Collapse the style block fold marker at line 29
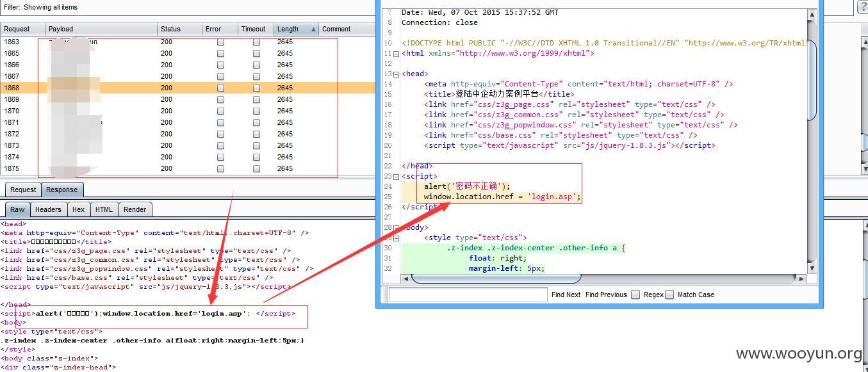The width and height of the screenshot is (868, 372). pyautogui.click(x=396, y=238)
